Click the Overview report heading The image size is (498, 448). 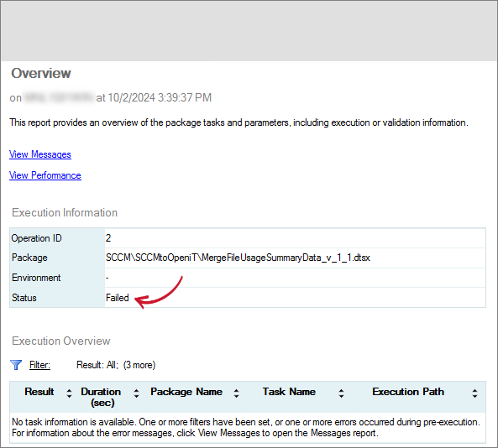click(41, 73)
